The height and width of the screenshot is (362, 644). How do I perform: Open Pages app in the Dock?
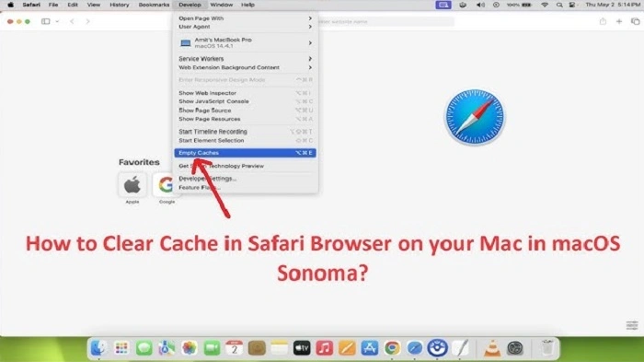point(347,348)
